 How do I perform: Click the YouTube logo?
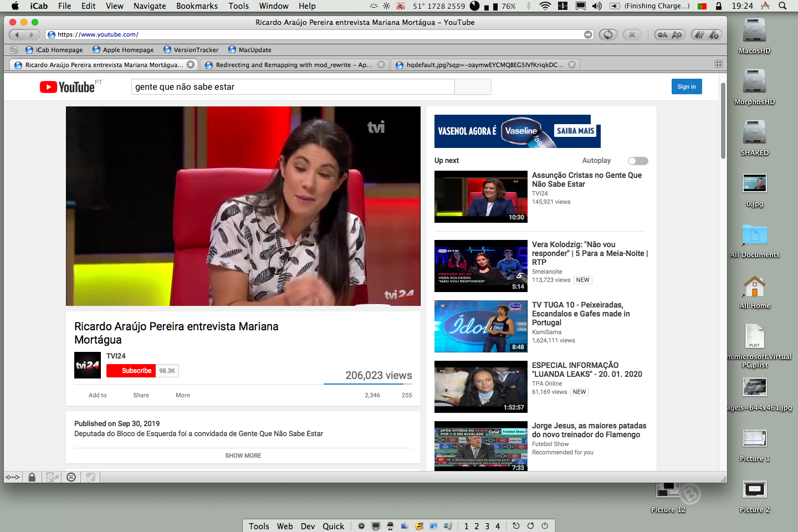pyautogui.click(x=67, y=87)
